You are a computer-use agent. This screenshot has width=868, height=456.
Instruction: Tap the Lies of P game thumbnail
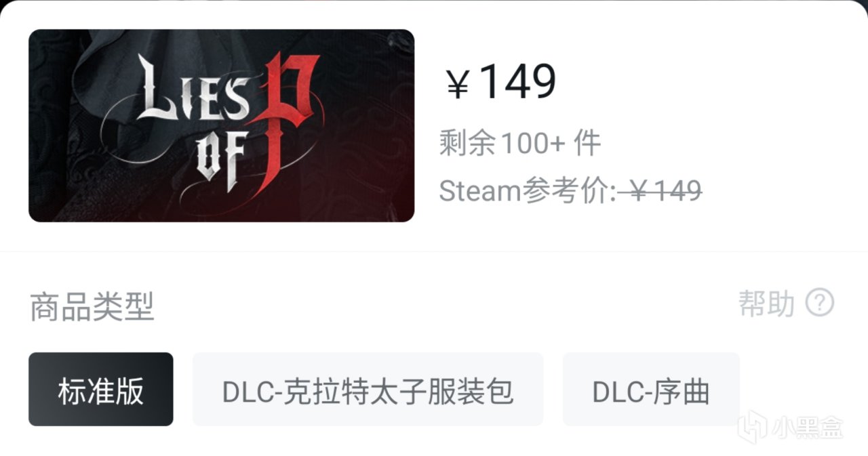[x=221, y=125]
